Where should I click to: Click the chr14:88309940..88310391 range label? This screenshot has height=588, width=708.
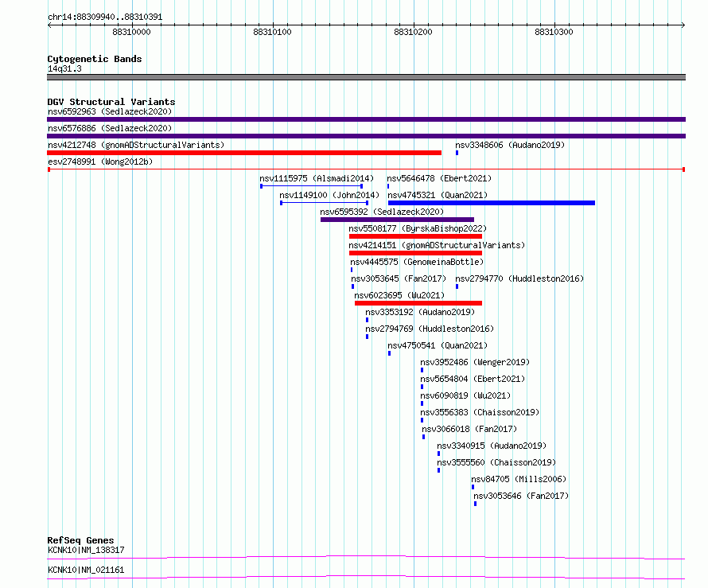click(x=105, y=18)
